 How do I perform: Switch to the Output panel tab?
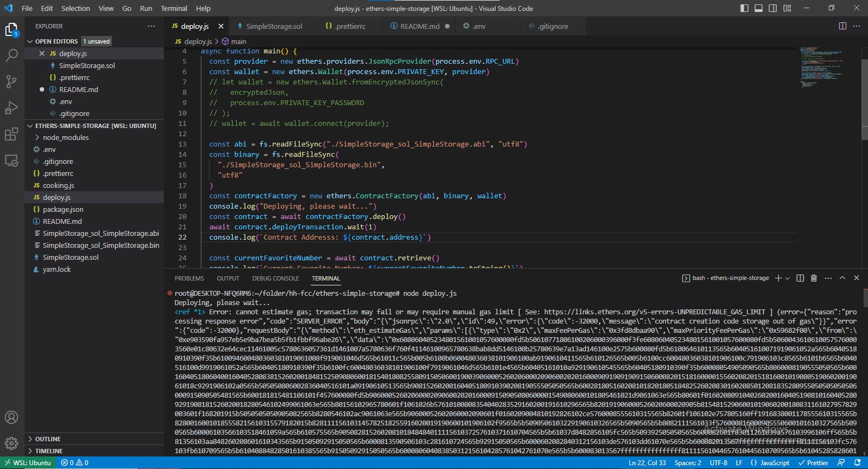228,278
